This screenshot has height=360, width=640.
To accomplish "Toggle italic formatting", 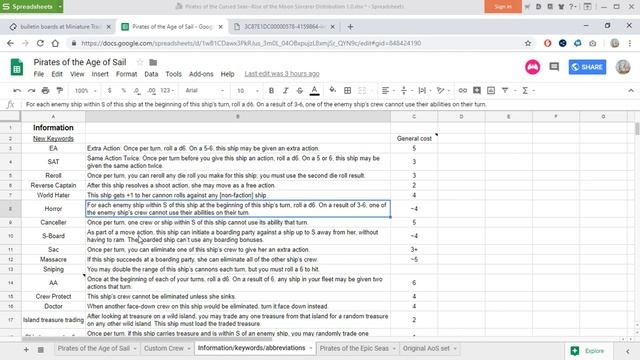I will (285, 91).
